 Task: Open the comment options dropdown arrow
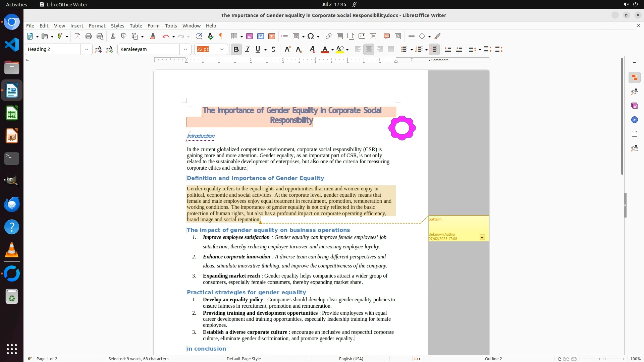pyautogui.click(x=482, y=238)
